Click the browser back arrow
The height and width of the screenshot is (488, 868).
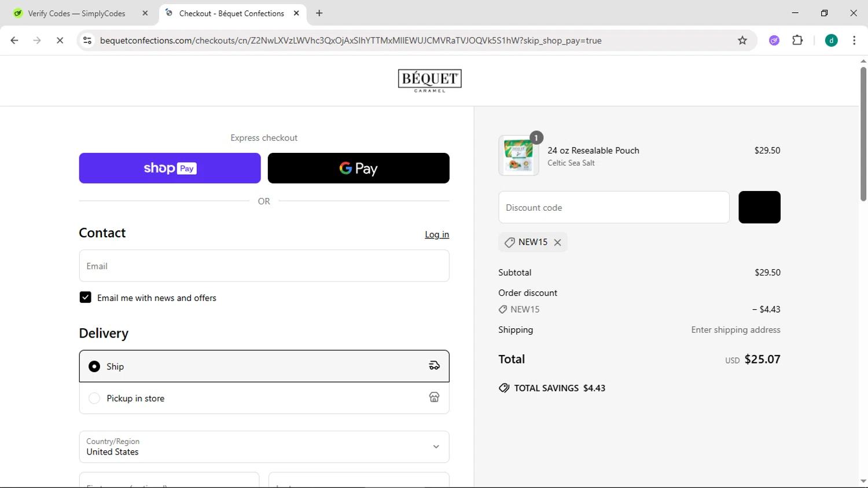tap(14, 41)
